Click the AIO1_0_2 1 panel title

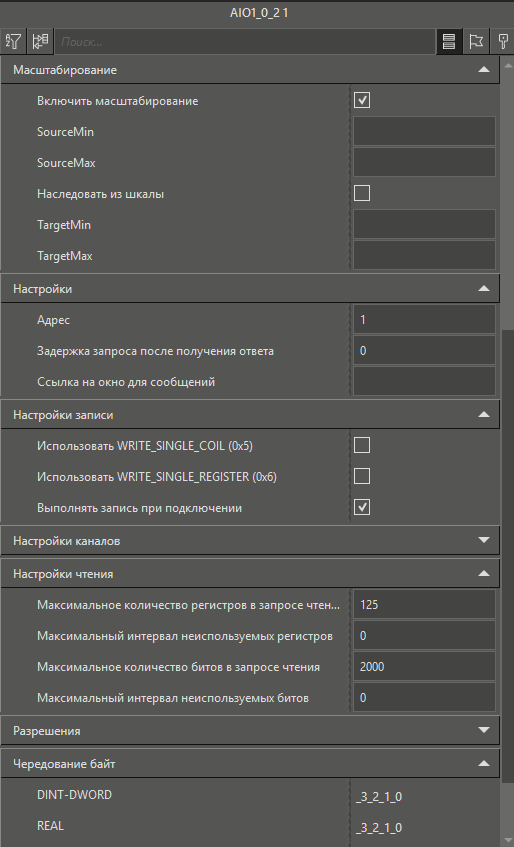click(x=259, y=13)
